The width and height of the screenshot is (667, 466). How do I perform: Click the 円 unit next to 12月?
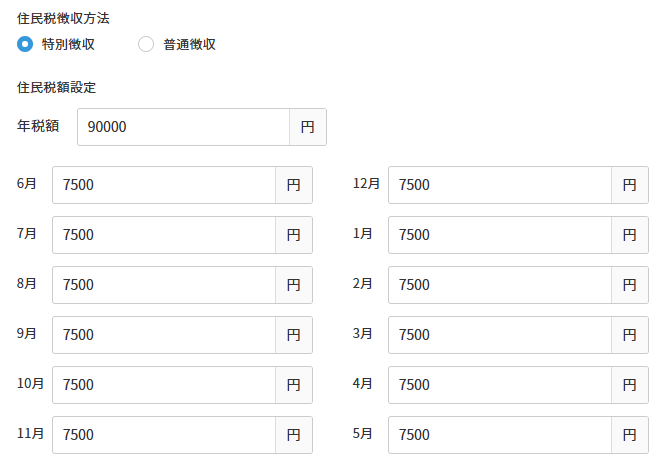pos(629,185)
